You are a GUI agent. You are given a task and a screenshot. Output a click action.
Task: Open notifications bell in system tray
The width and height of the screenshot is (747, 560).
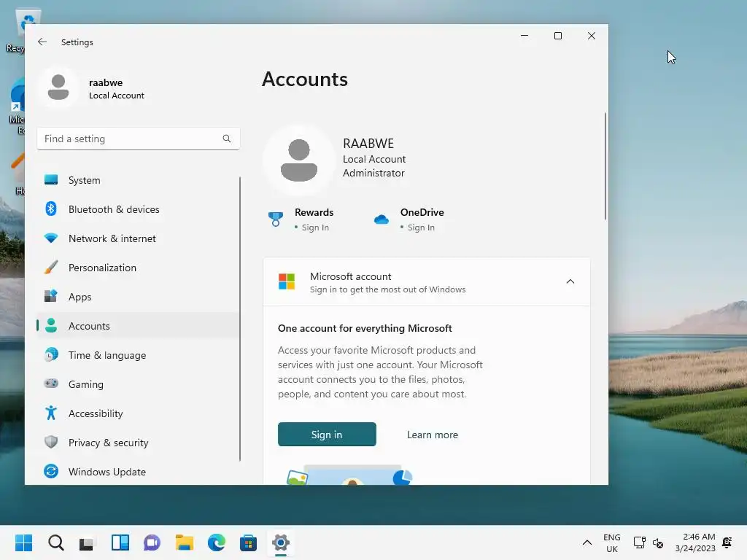pyautogui.click(x=727, y=542)
